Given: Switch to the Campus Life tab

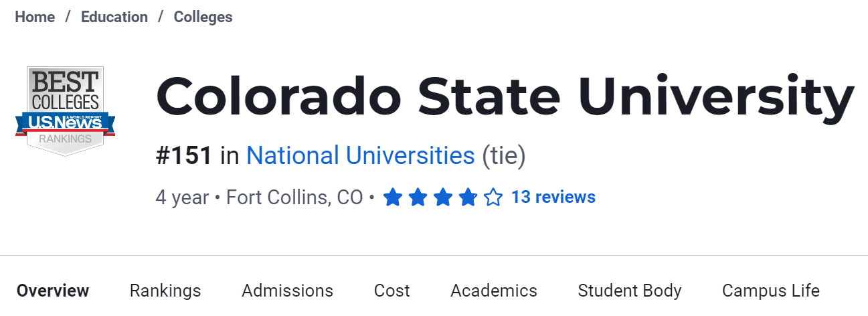Looking at the screenshot, I should pyautogui.click(x=771, y=291).
